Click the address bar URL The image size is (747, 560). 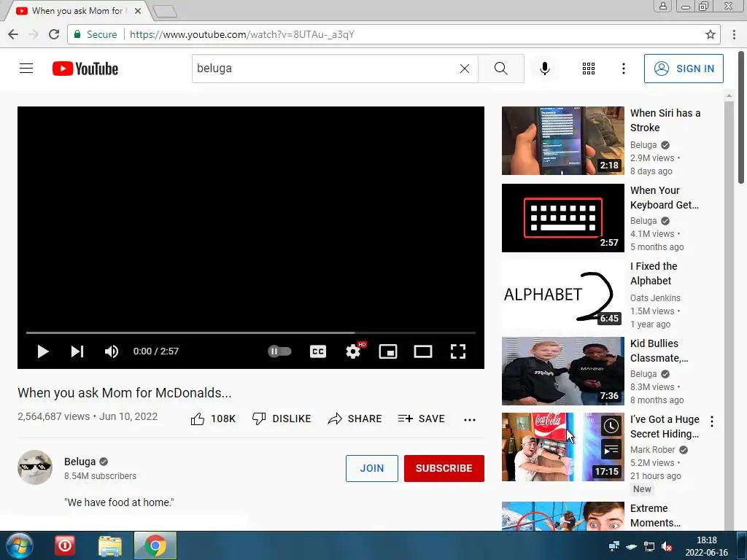(x=241, y=34)
